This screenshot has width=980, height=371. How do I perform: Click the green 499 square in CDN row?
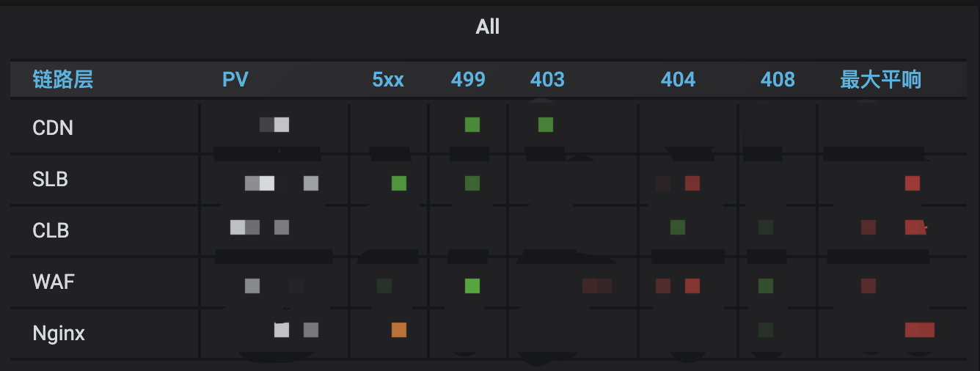472,125
